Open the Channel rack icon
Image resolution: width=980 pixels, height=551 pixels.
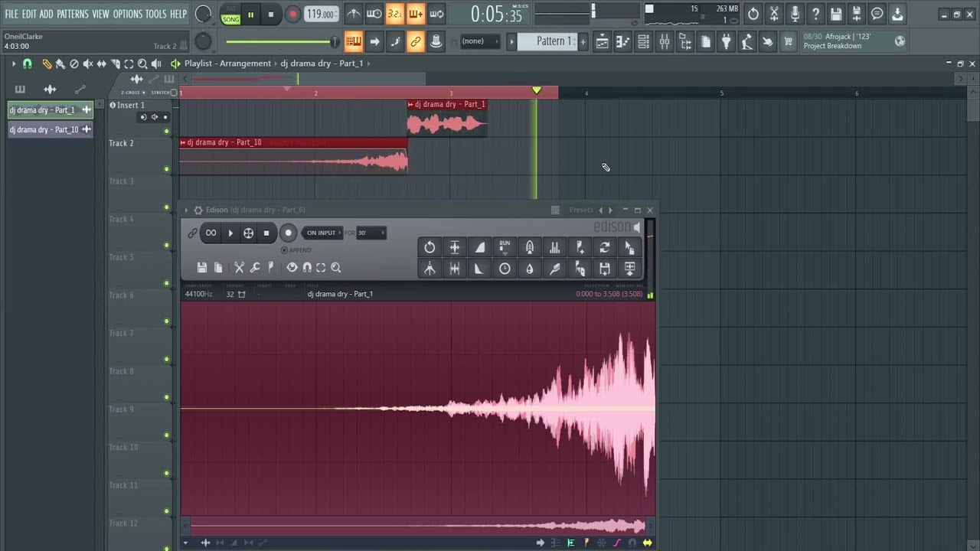(x=644, y=41)
